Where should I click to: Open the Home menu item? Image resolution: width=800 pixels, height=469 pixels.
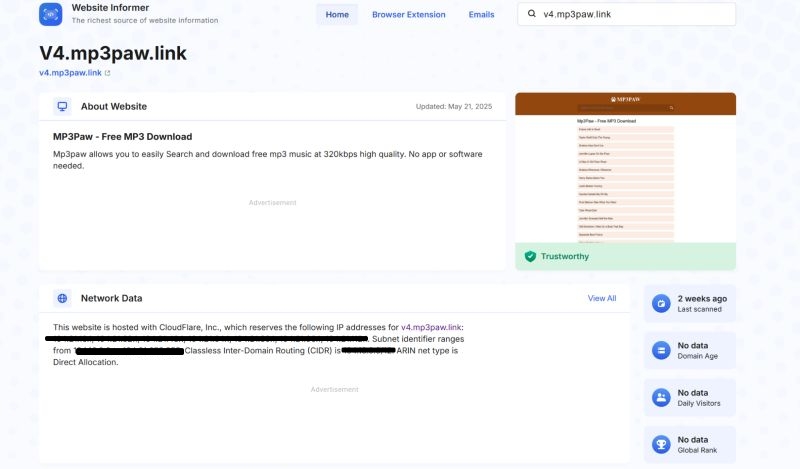coord(337,14)
